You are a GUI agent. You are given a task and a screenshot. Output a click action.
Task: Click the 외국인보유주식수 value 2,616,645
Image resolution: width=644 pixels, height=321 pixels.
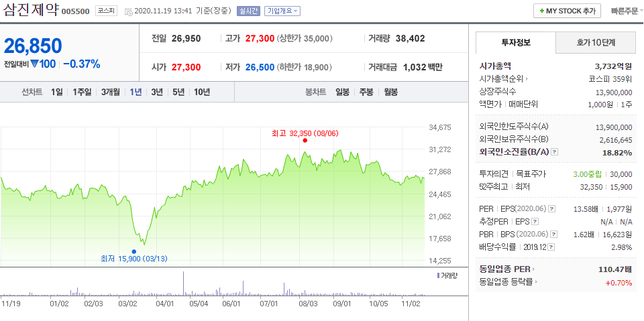pos(616,140)
